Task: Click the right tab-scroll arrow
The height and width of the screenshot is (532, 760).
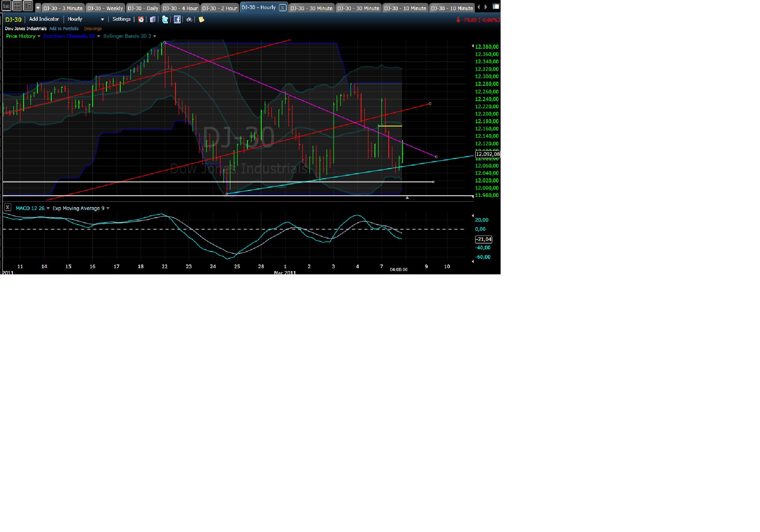Action: (486, 7)
